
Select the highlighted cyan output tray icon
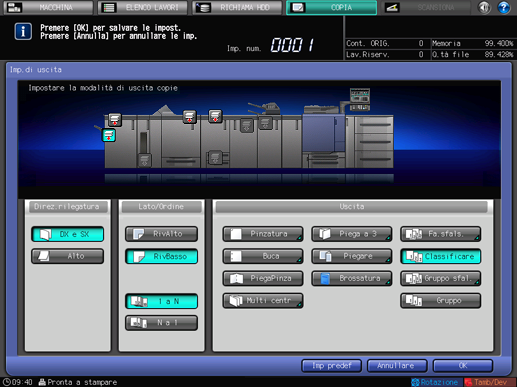coord(109,135)
